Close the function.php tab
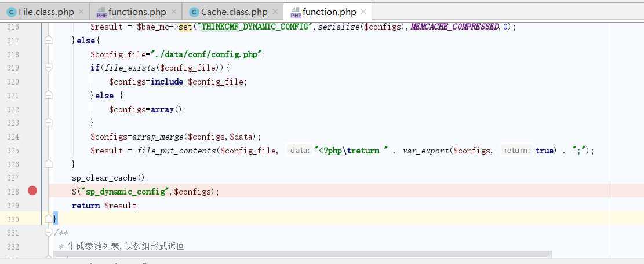This screenshot has width=644, height=264. point(363,12)
